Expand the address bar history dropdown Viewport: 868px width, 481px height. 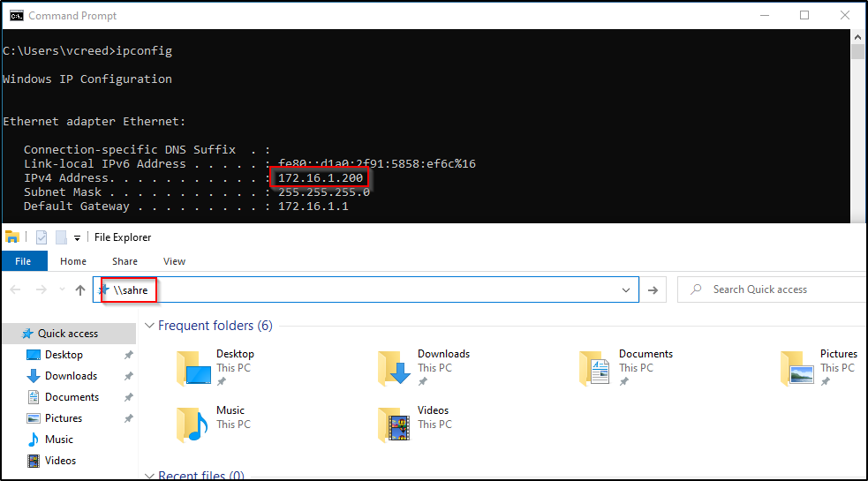626,290
